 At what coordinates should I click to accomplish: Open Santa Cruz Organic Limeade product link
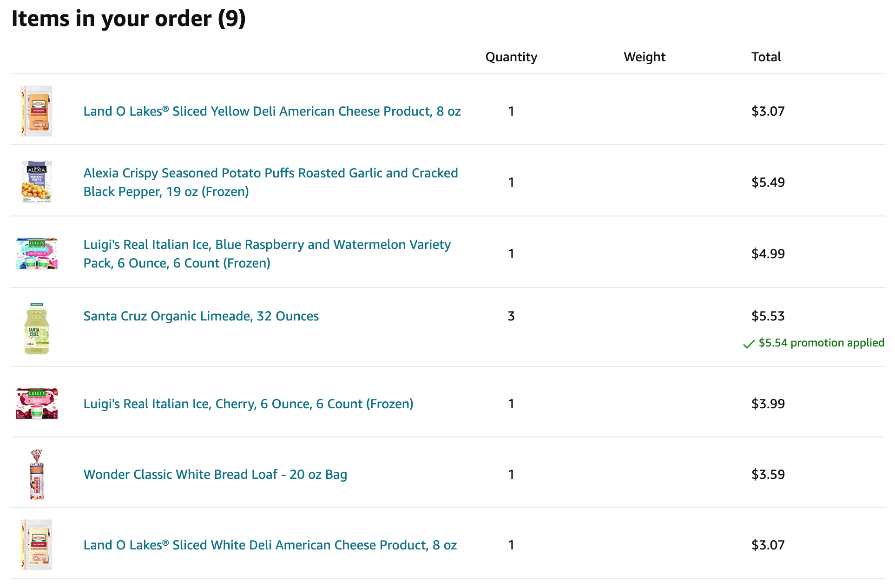click(x=201, y=316)
